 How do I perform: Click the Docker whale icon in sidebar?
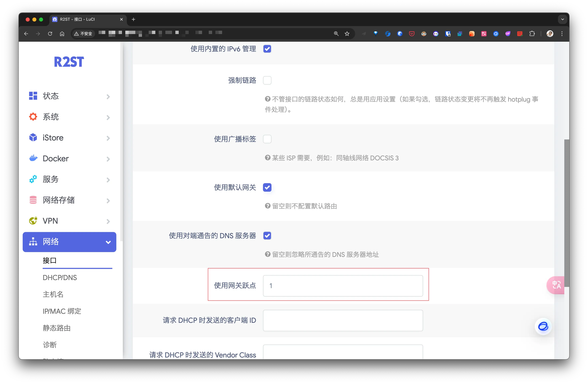click(x=33, y=158)
